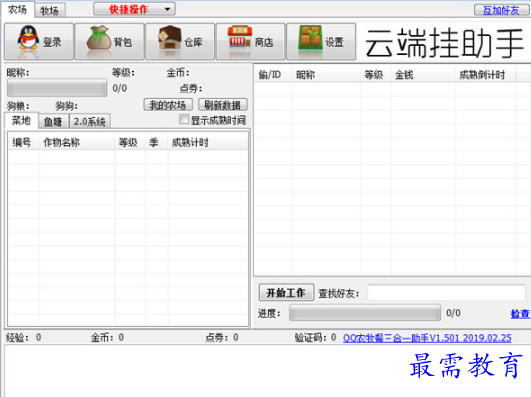
Task: Click the 刷新数据 button
Action: 222,105
